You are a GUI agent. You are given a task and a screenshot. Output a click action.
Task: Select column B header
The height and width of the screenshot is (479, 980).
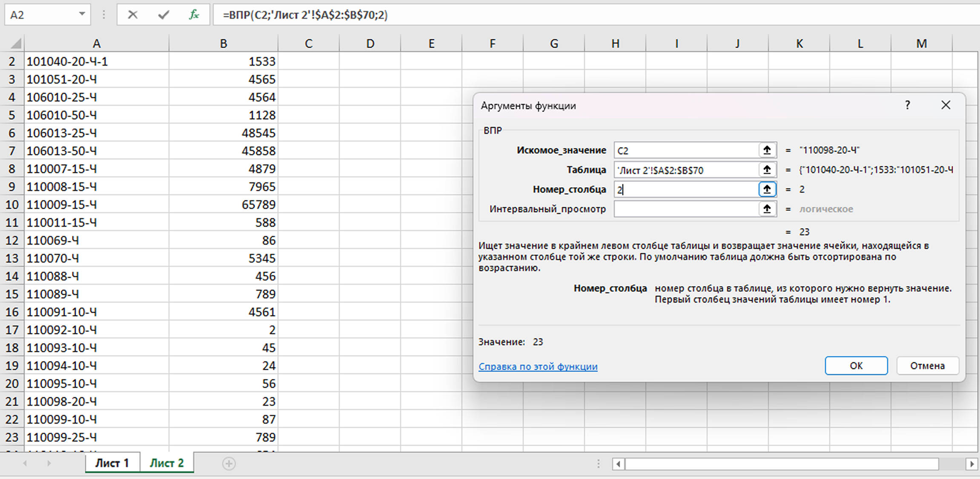tap(224, 43)
